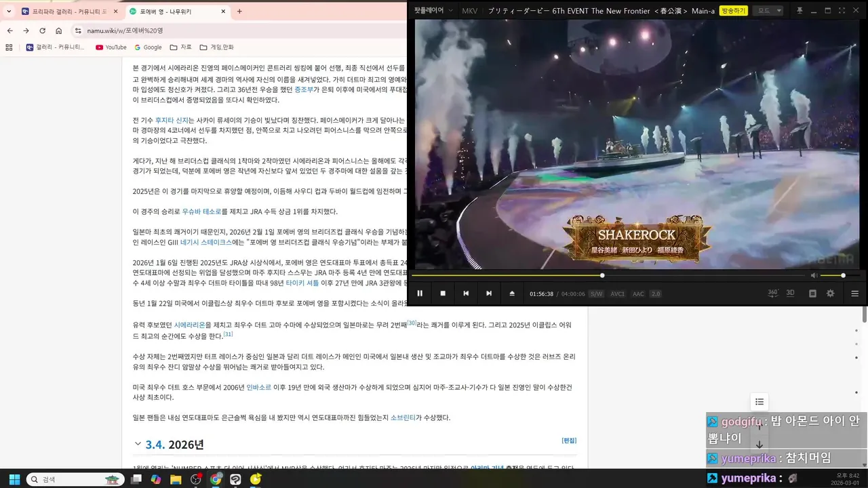Open the 자료 bookmark folder

click(181, 47)
